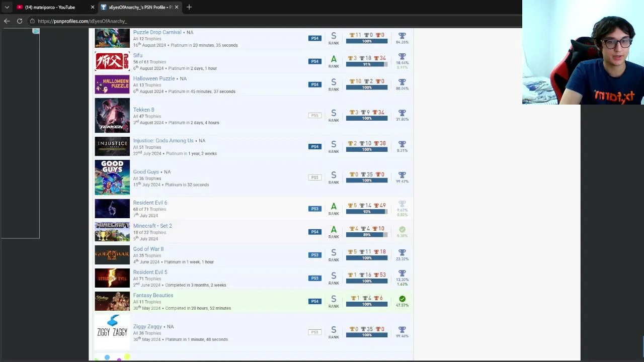
Task: Click the PS4 badge for Puzzle Drop Carnival
Action: coord(314,38)
